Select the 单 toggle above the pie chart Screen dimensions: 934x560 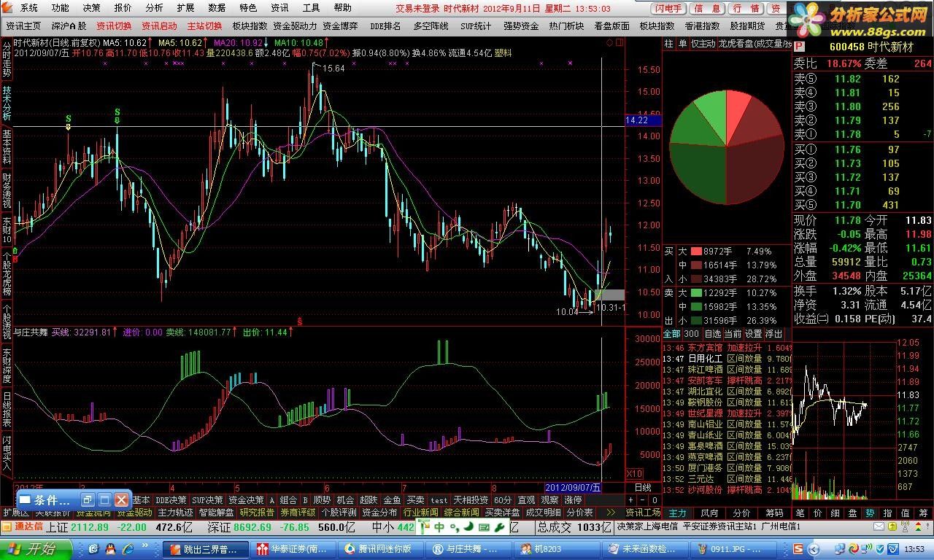click(x=682, y=44)
